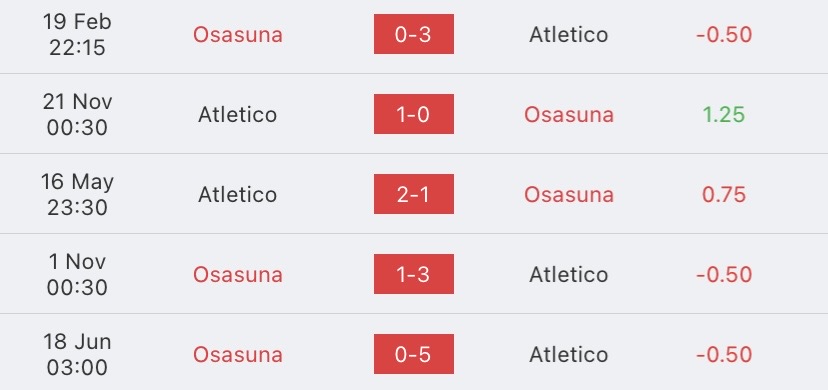828x390 pixels.
Task: Open the 1-0 score box
Action: (413, 114)
